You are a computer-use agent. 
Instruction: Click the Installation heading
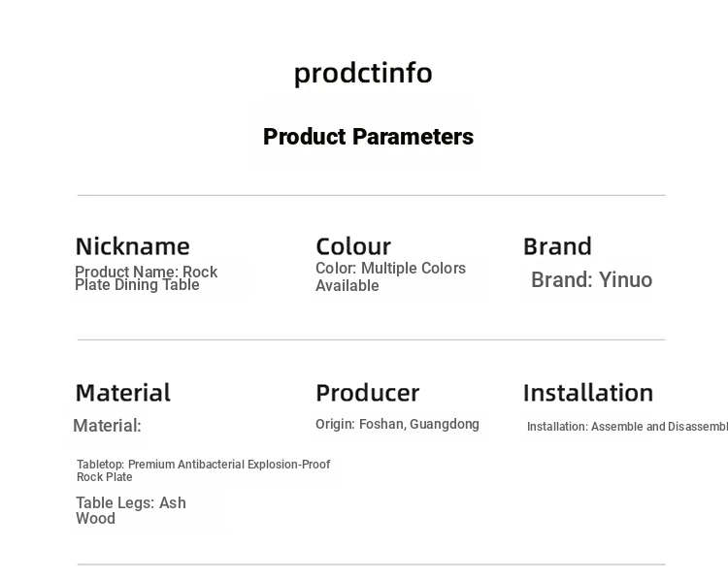point(588,393)
